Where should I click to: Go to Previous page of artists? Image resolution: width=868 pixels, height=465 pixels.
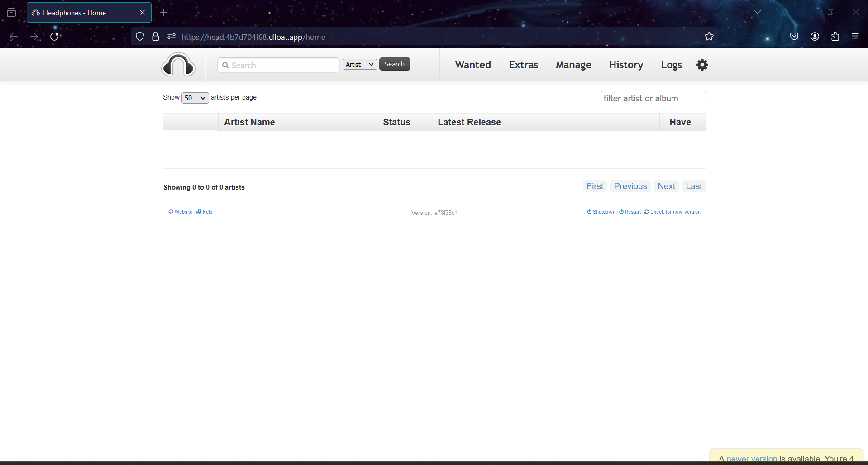tap(630, 186)
